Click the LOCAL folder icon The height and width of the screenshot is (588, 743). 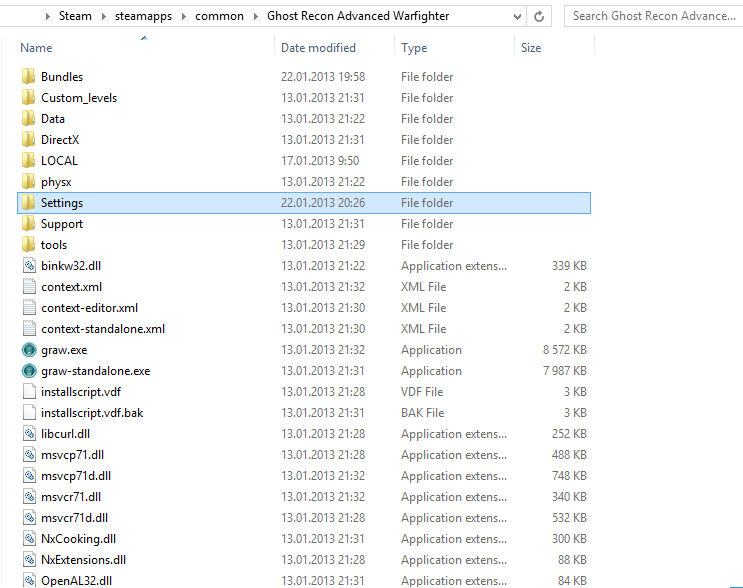tap(28, 161)
